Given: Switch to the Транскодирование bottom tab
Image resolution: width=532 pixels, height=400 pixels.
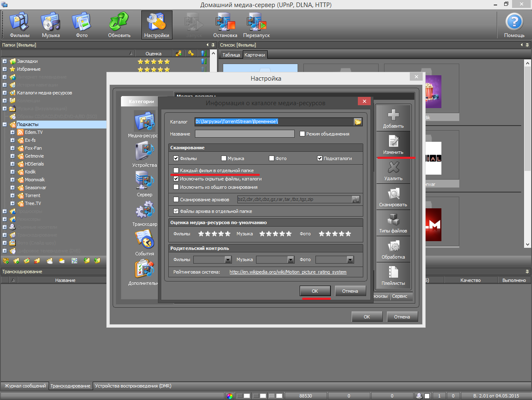Looking at the screenshot, I should (70, 386).
